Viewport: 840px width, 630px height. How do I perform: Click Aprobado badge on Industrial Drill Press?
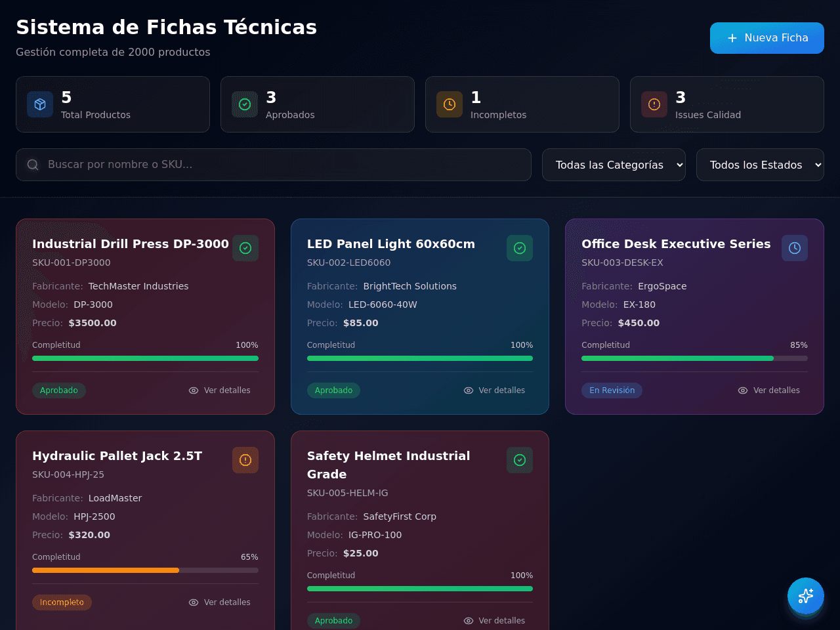coord(59,390)
